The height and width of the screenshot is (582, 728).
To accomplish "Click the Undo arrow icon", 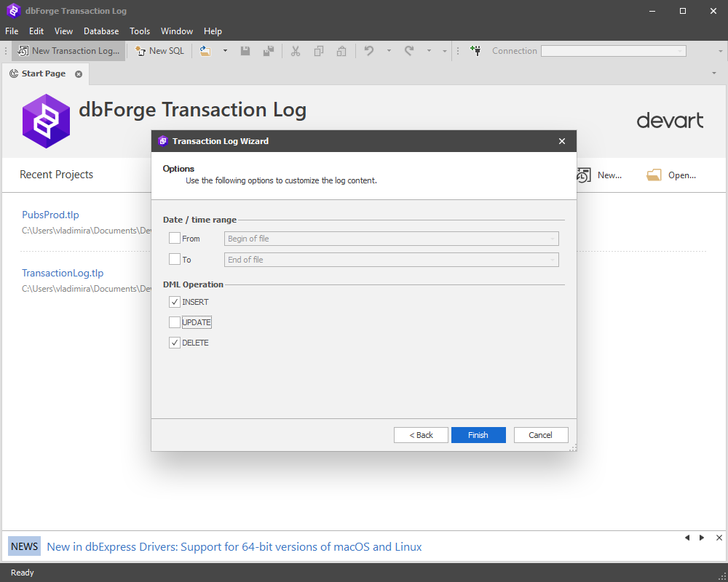I will pos(369,51).
